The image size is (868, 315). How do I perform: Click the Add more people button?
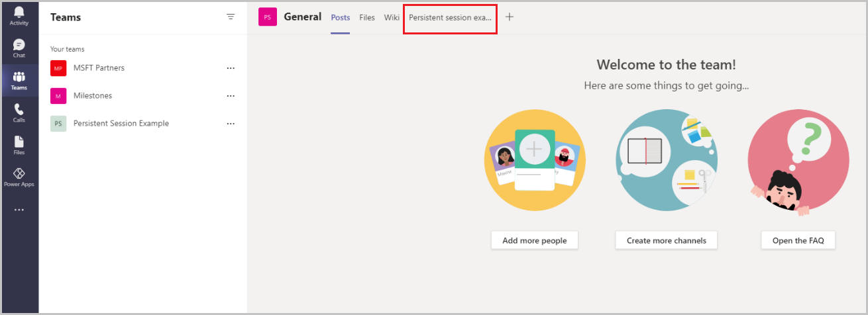coord(535,240)
